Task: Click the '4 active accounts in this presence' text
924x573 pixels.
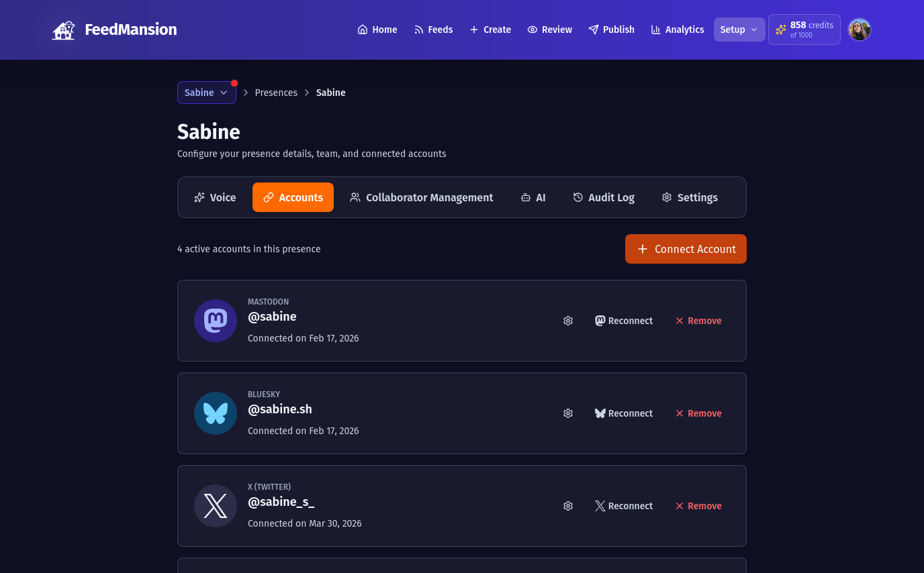Action: coord(249,249)
